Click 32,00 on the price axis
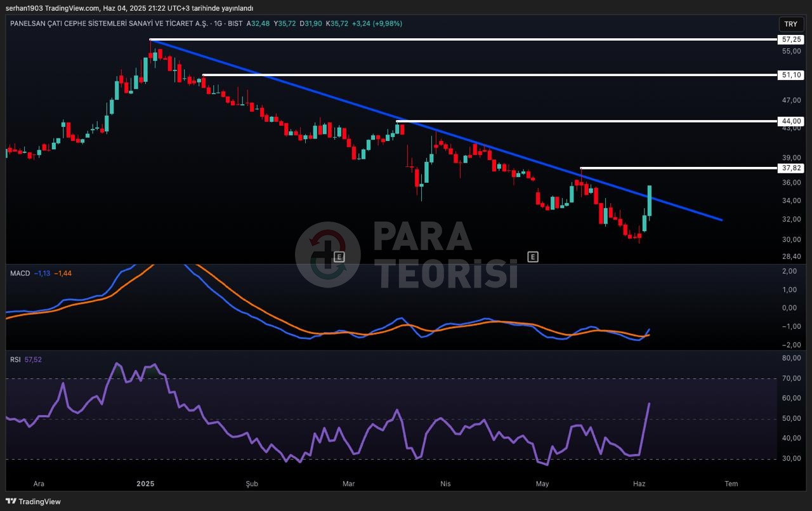The height and width of the screenshot is (511, 812). (791, 220)
